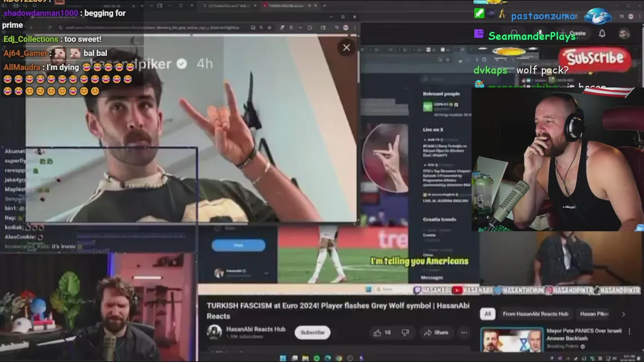The width and height of the screenshot is (644, 362).
Task: Click the football match video frame
Action: tap(343, 254)
